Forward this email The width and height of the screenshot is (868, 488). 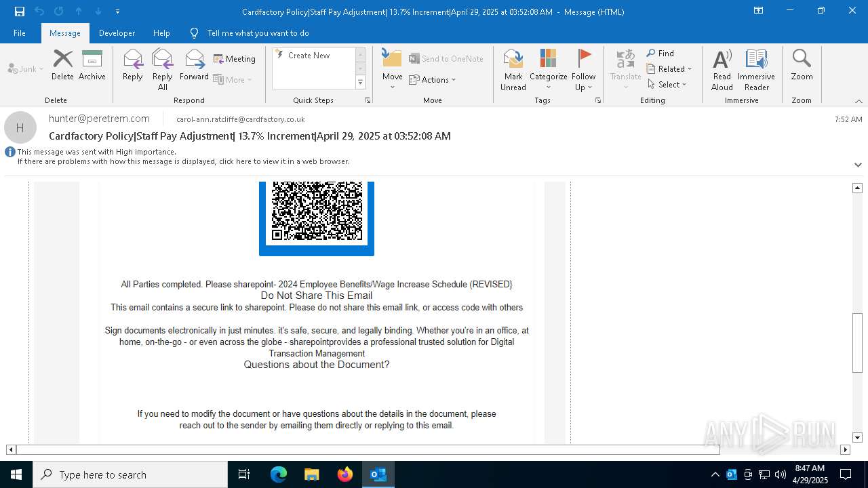point(194,65)
